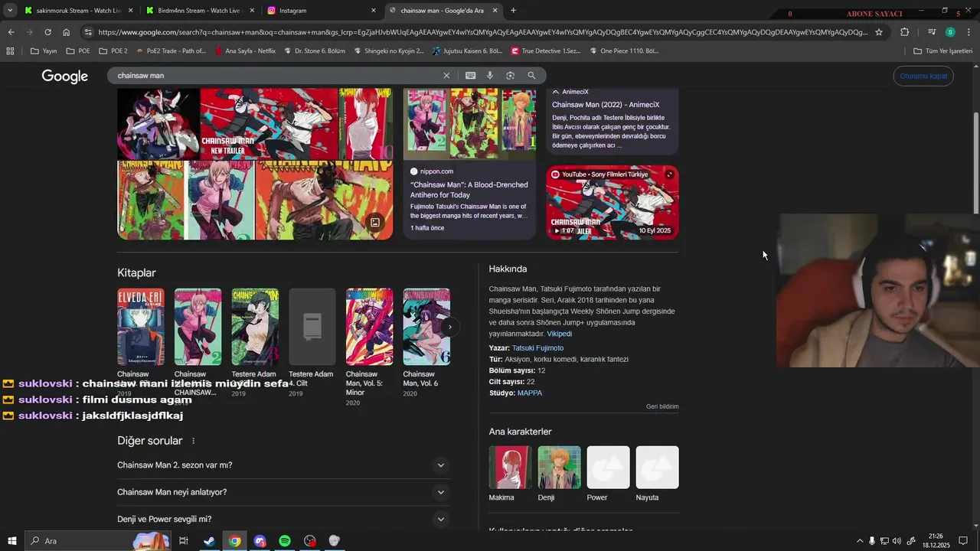This screenshot has height=551, width=980.
Task: Open the Ana Sayfa - Netflix bookmark
Action: (245, 51)
